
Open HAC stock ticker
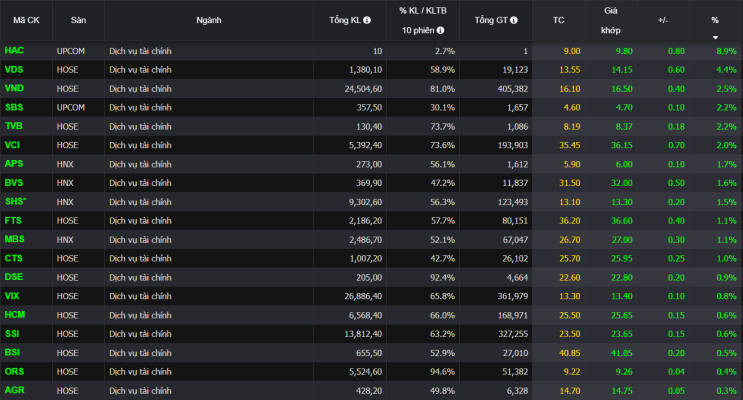(14, 51)
